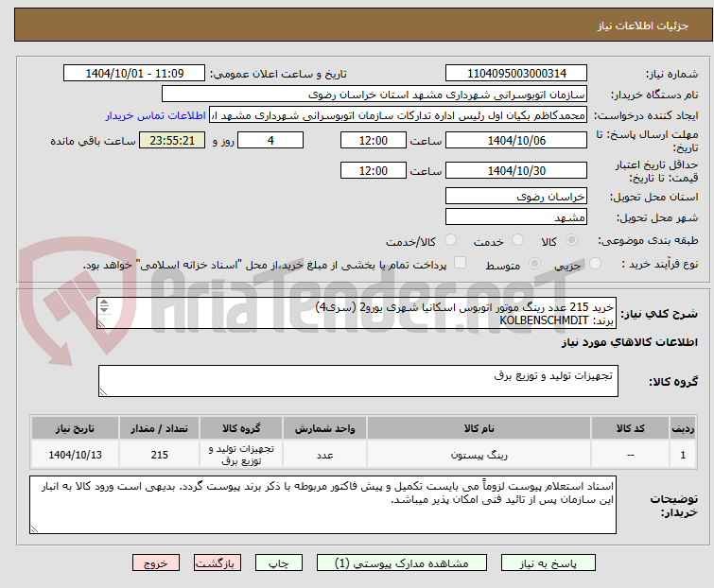714x588 pixels.
Task: Select the جزیی purchase type radio
Action: coord(595,264)
